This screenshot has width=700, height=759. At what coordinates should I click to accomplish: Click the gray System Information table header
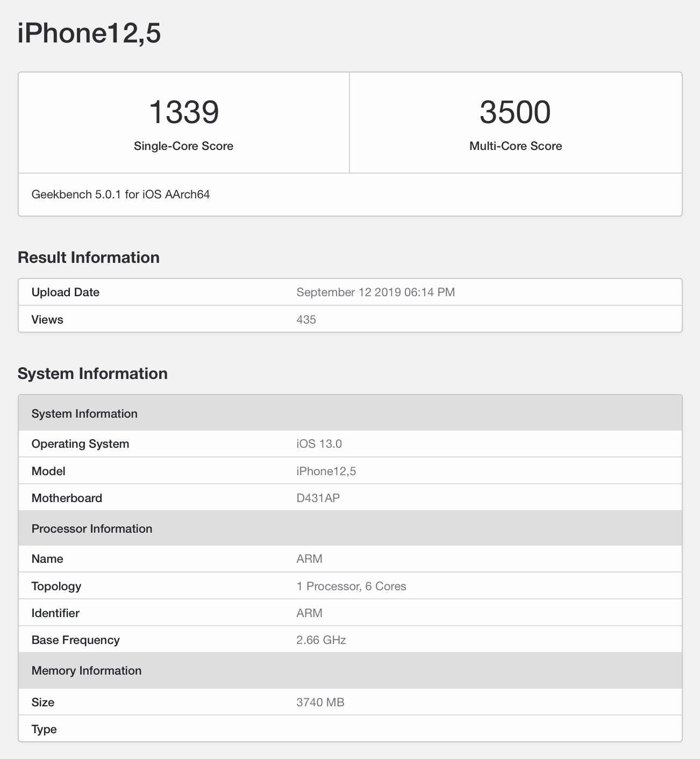click(x=350, y=413)
